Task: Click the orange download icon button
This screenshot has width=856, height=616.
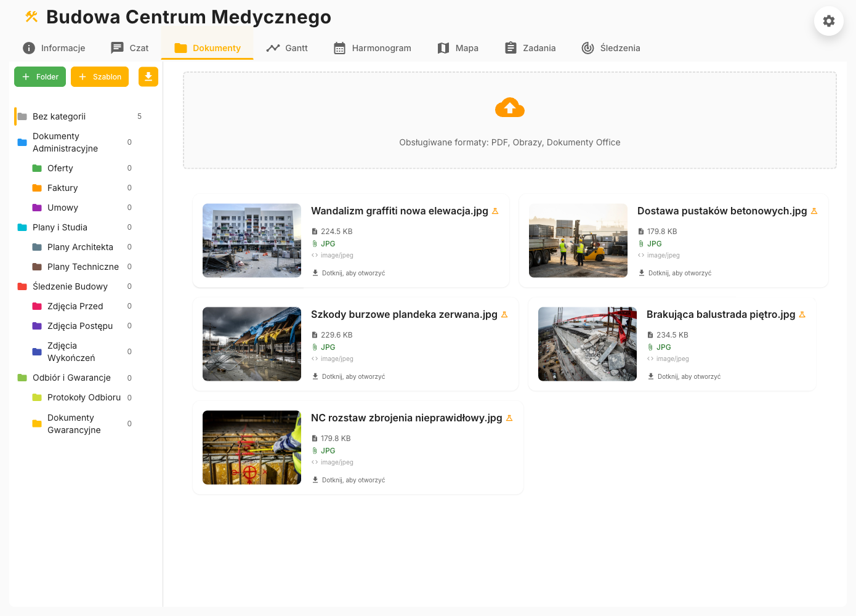Action: click(148, 77)
